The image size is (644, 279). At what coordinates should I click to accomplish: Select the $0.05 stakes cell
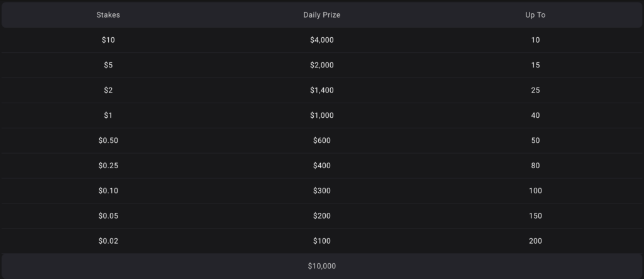click(x=108, y=216)
